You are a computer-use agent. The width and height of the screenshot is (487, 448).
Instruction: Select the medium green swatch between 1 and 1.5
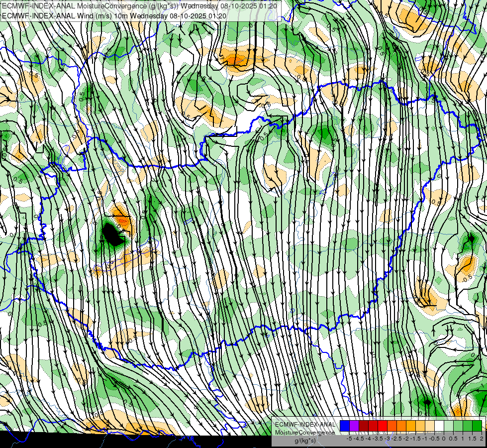468,426
